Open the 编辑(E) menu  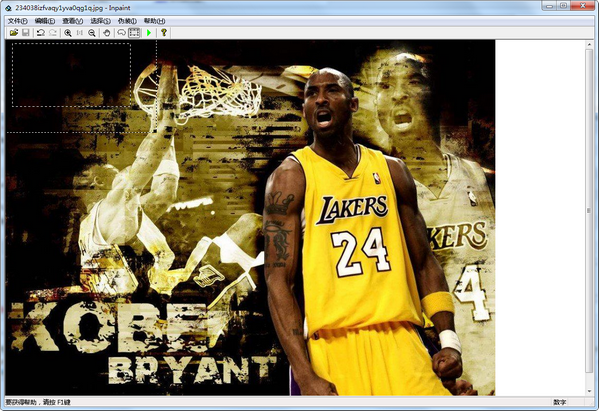coord(45,21)
